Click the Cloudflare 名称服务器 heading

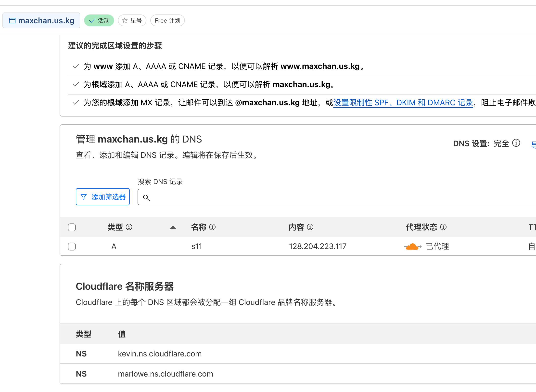[125, 286]
